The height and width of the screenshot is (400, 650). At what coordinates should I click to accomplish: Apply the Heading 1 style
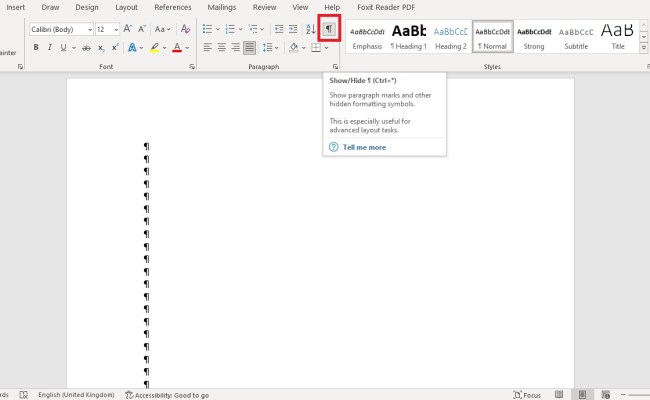409,37
